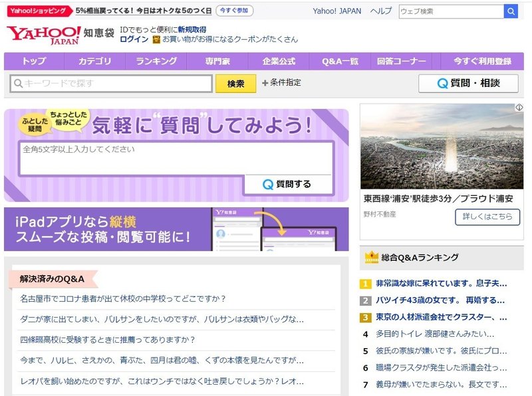This screenshot has height=396, width=532.
Task: Select the 回答コーナー tab
Action: click(402, 61)
